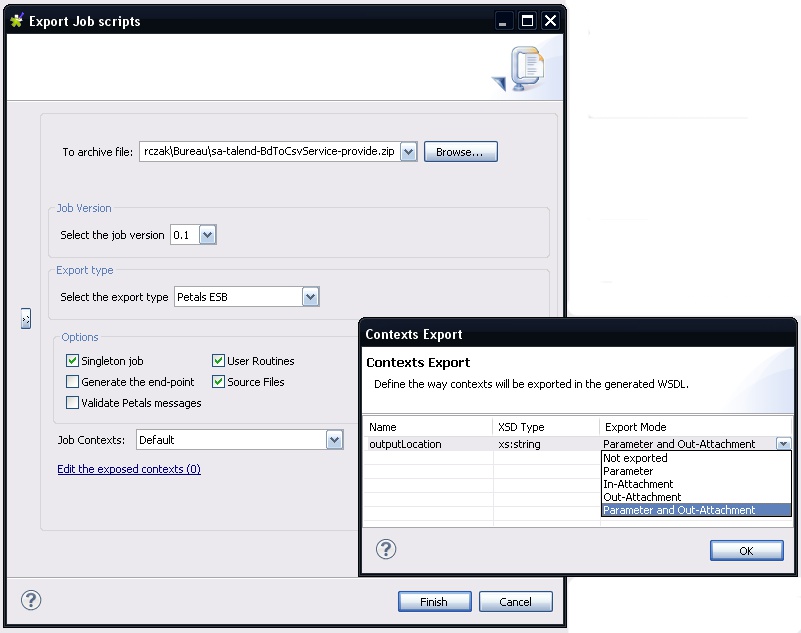The width and height of the screenshot is (801, 633).
Task: Toggle the Singleton job checkbox
Action: click(x=72, y=361)
